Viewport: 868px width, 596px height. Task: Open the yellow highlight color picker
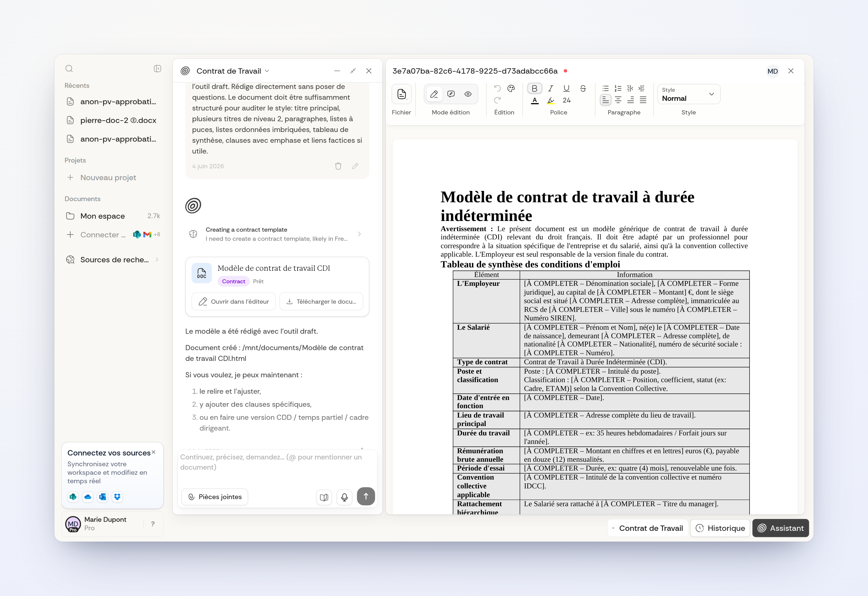550,101
